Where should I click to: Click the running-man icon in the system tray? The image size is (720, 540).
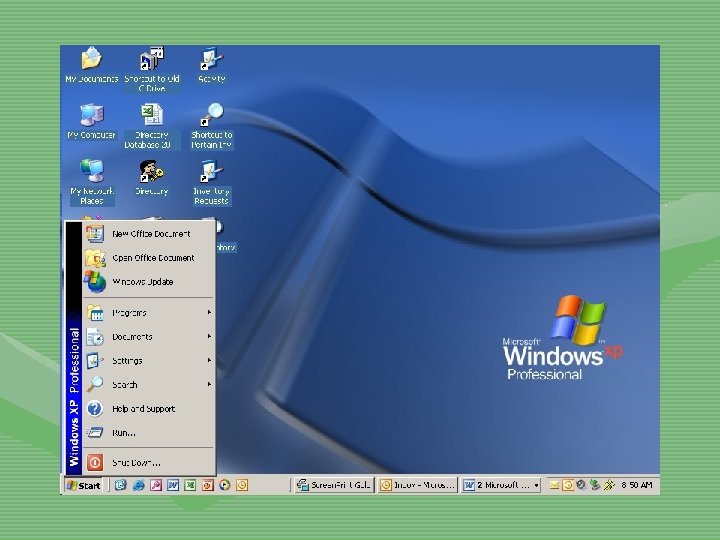click(x=609, y=485)
